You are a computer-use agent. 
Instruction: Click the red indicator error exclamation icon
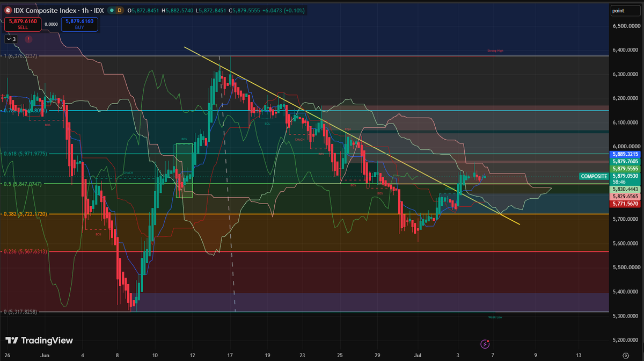point(28,39)
